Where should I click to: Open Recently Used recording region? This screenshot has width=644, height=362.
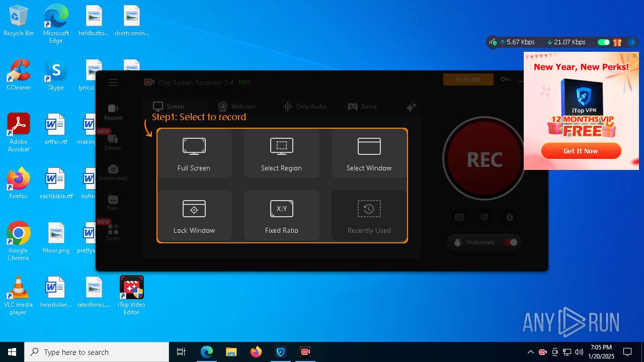coord(369,216)
